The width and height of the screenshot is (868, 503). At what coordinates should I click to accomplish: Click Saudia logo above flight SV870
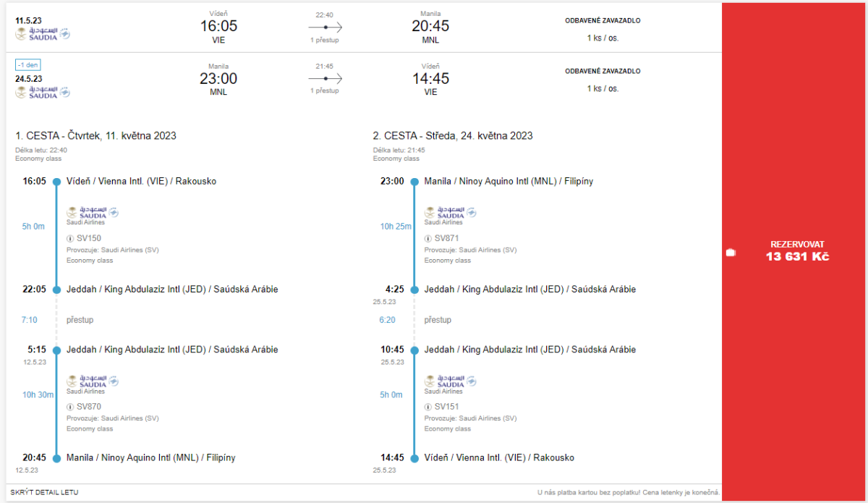93,381
